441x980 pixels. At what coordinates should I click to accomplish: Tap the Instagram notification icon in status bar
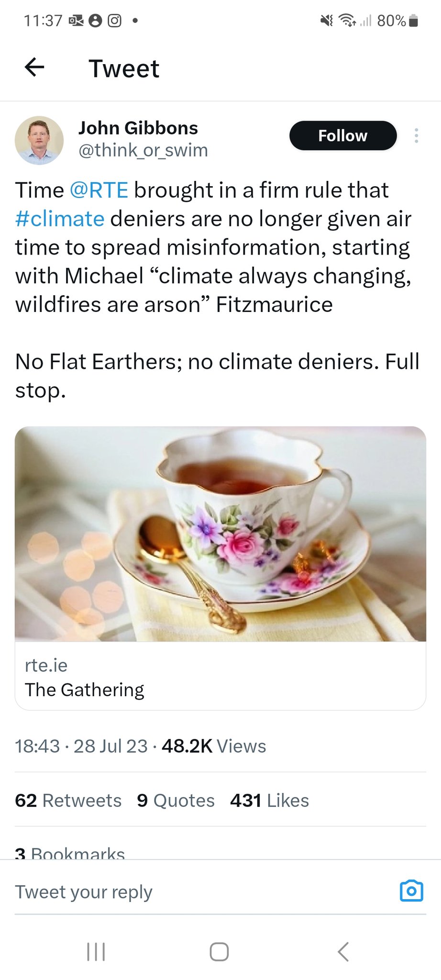coord(114,21)
